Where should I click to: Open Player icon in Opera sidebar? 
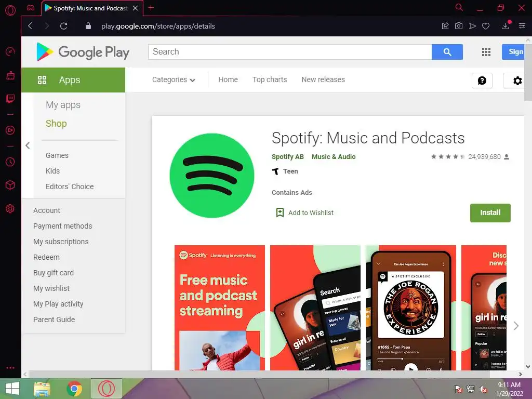point(10,130)
